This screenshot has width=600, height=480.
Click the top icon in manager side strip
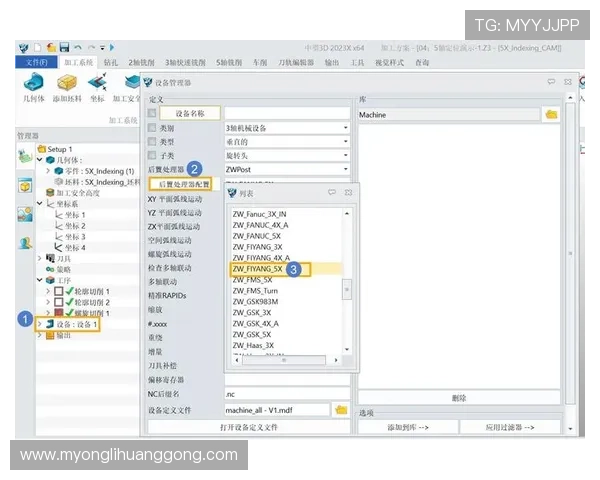[25, 155]
